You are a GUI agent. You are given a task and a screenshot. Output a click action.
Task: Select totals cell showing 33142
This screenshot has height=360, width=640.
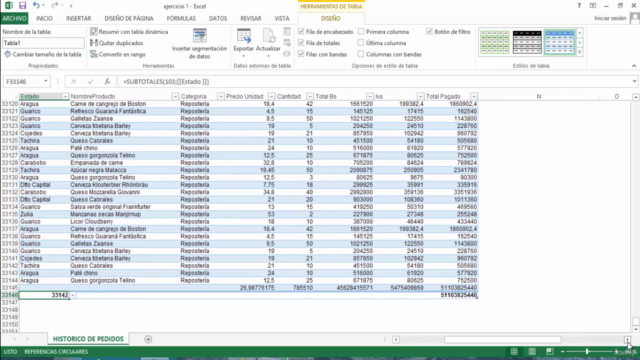(44, 295)
